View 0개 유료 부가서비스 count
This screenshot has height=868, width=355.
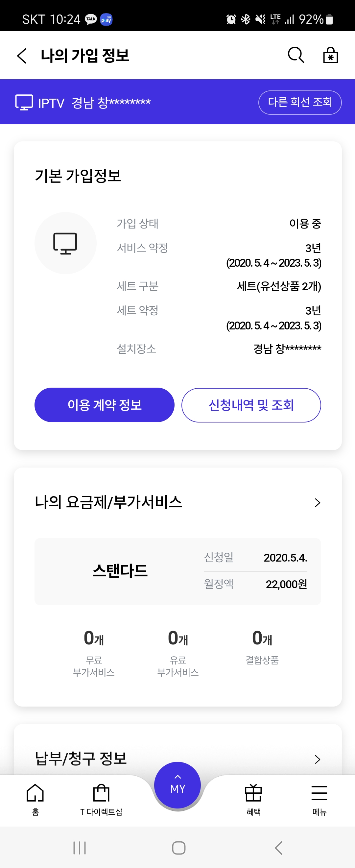pos(178,653)
